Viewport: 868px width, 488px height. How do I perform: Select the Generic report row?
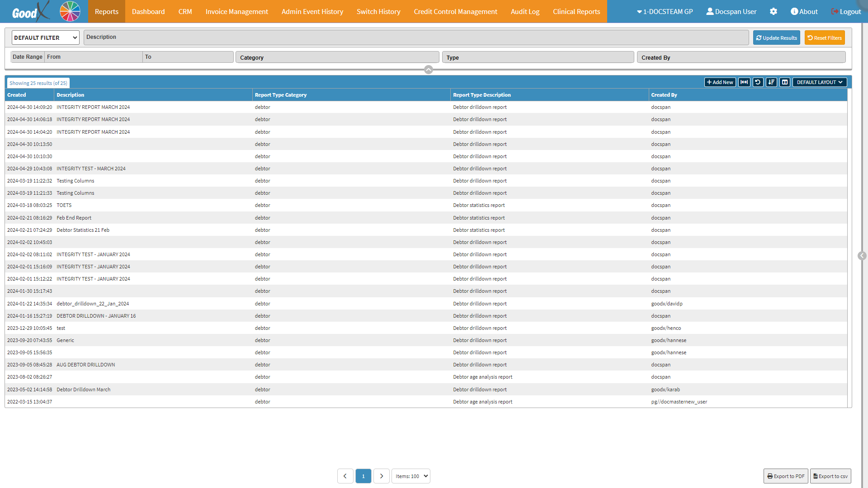tap(426, 340)
